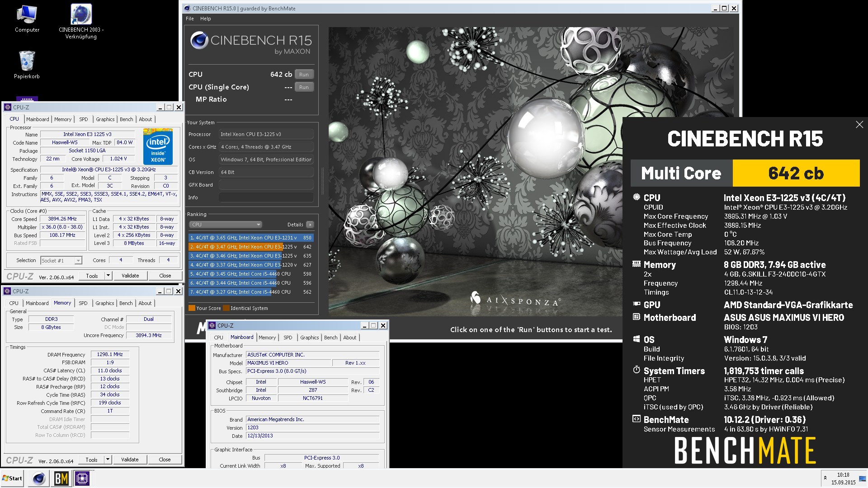This screenshot has width=868, height=488.
Task: Open the File menu in Cinebench
Action: coord(190,19)
